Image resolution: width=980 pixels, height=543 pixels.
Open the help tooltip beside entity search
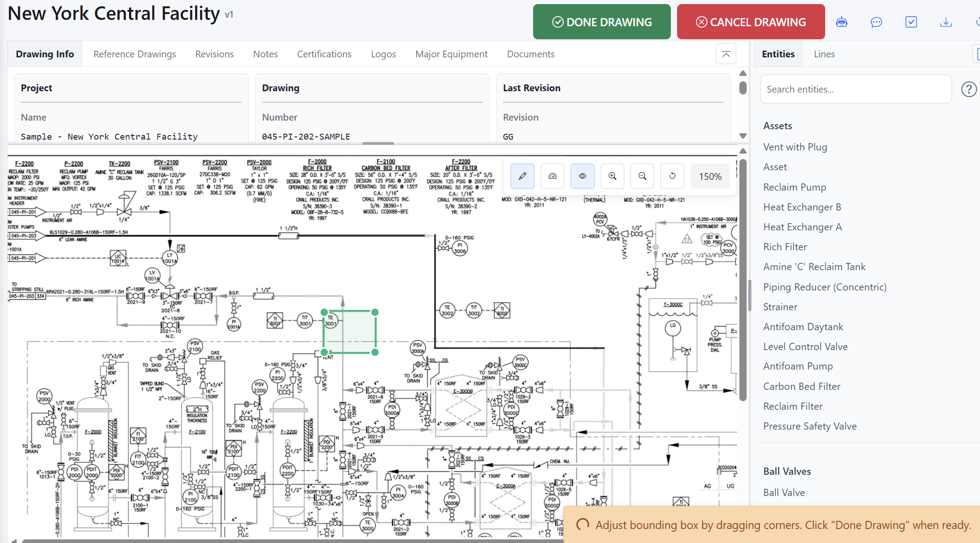[969, 89]
